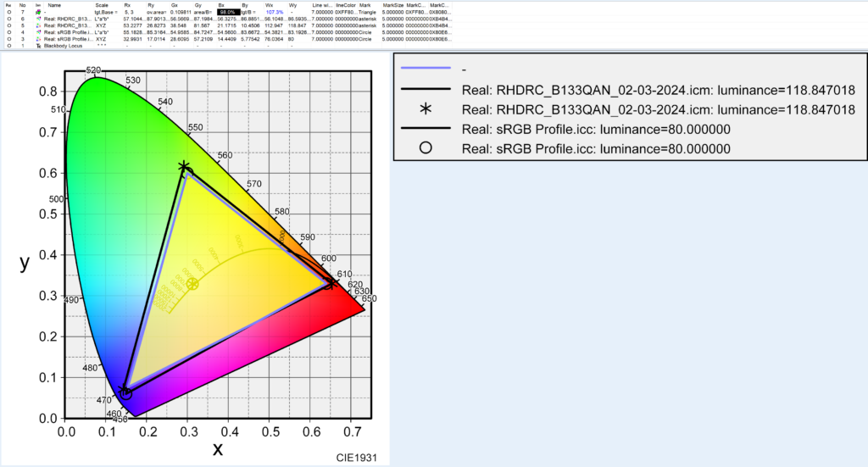Click the green primary marker on the chart
The height and width of the screenshot is (467, 868).
184,167
